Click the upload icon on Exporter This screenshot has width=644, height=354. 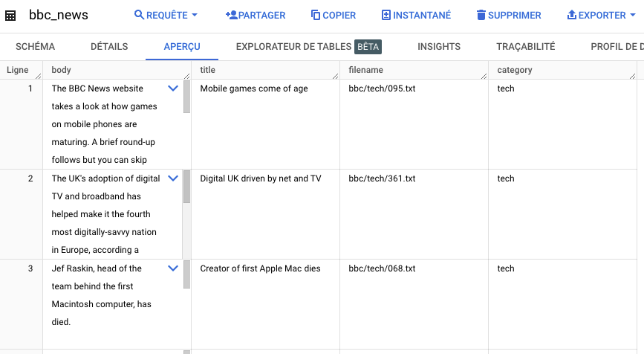572,15
